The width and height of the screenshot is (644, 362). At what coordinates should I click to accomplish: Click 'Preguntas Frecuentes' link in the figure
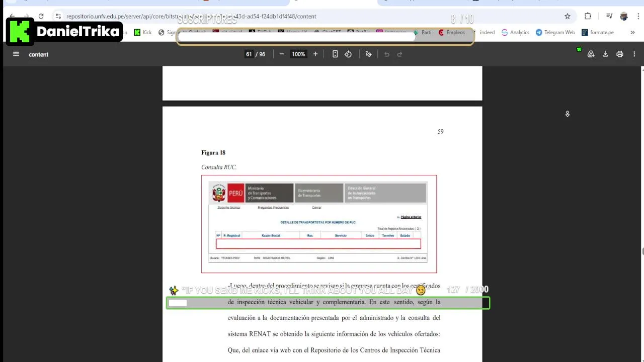tap(273, 207)
